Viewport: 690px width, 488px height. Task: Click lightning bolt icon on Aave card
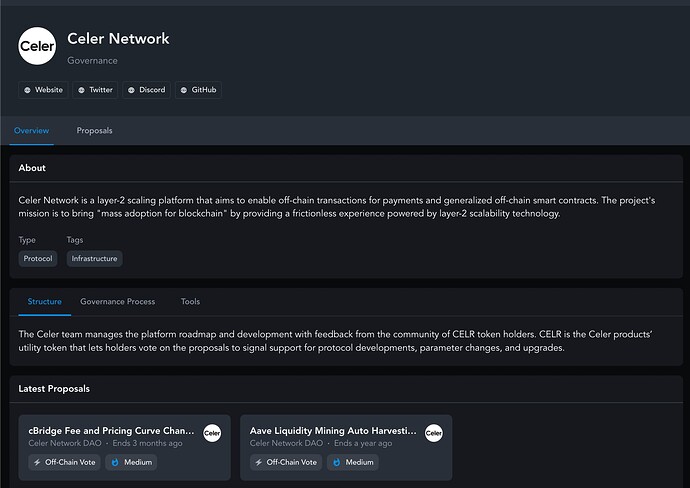click(259, 462)
